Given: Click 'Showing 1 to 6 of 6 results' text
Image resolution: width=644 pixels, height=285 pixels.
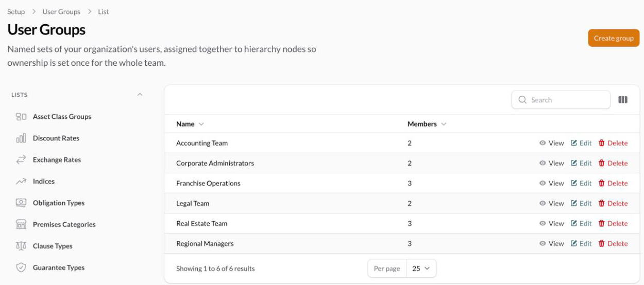Looking at the screenshot, I should [215, 269].
